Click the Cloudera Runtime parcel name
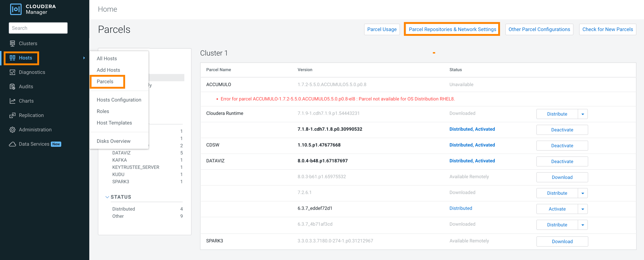Image resolution: width=644 pixels, height=260 pixels. coord(224,113)
